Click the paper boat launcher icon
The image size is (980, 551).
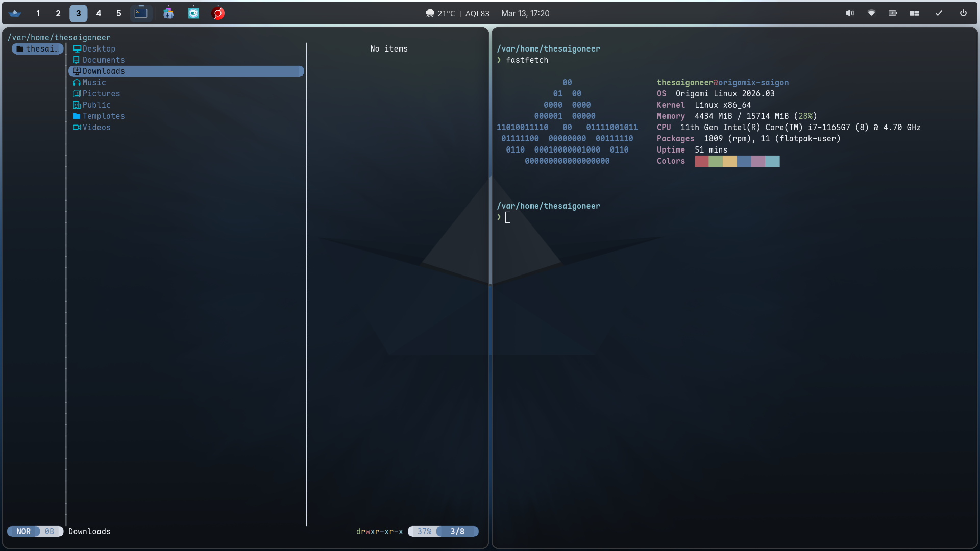click(15, 13)
